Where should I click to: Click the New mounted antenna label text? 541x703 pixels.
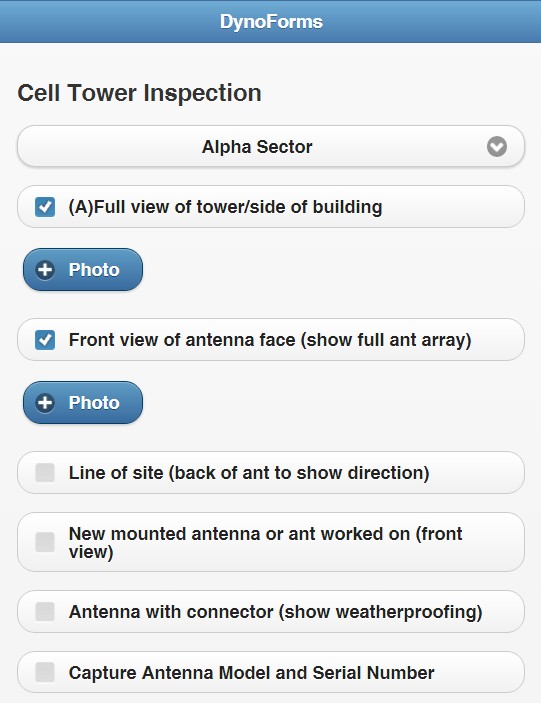pos(265,542)
